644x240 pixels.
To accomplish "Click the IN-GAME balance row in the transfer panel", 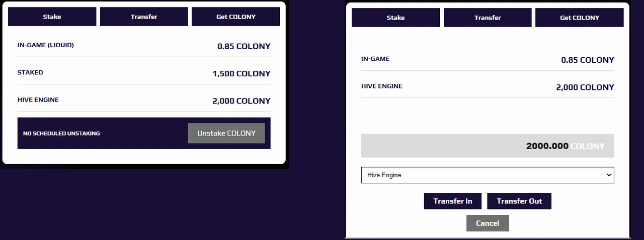I will click(x=488, y=59).
